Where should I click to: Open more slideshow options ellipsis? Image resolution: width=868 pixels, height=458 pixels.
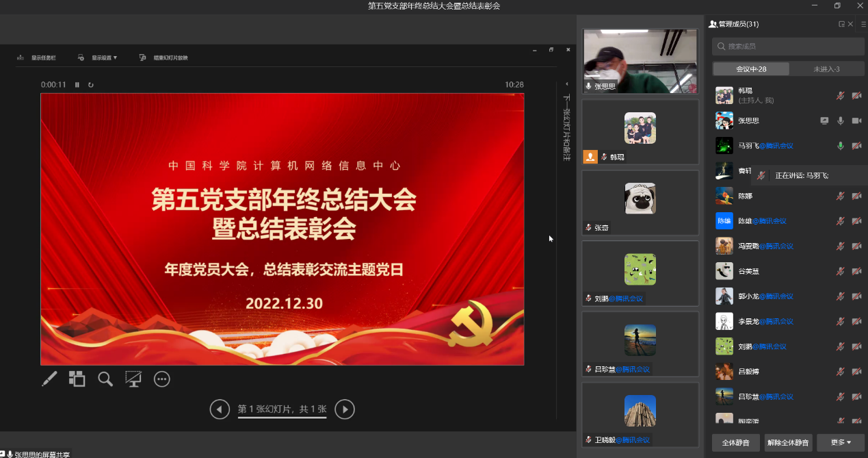[161, 379]
